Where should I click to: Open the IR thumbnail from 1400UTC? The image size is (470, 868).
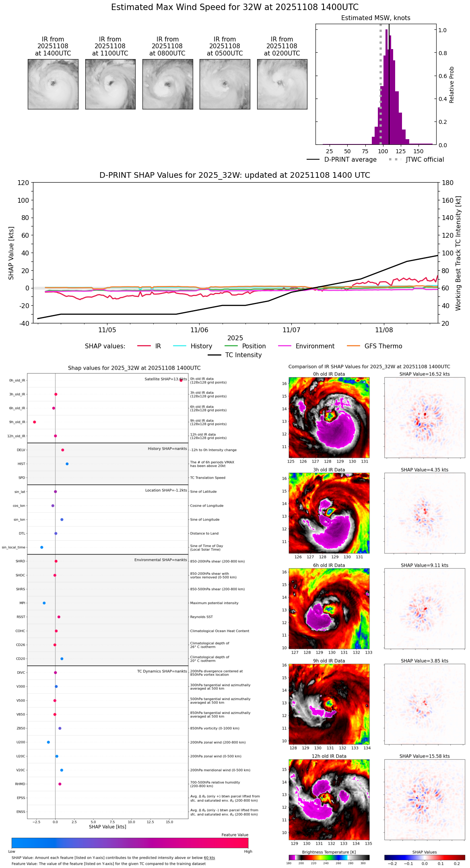(x=53, y=84)
